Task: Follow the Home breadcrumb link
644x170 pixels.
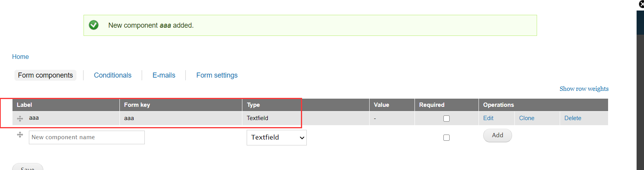Action: 20,57
